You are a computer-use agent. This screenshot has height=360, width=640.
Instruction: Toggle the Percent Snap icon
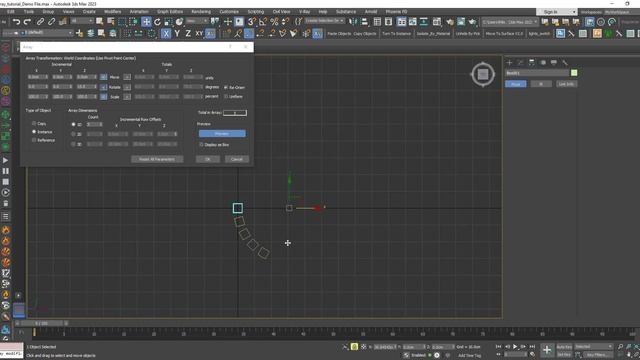274,22
